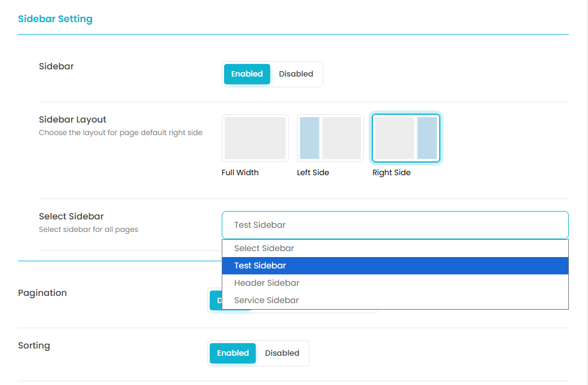Click the 'Full Width' caption text
Viewport: 588px width, 385px height.
[x=240, y=173]
